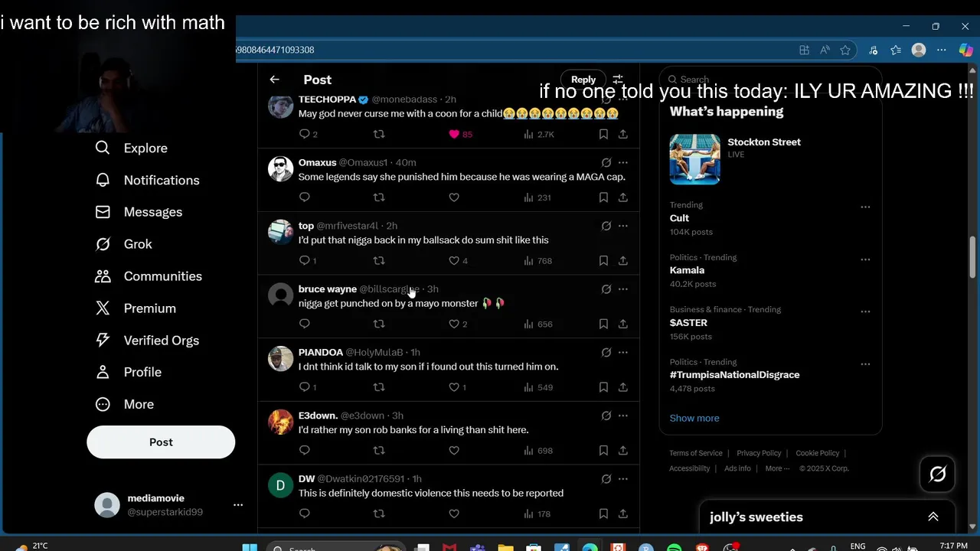Favorite this page in browser address bar
Screen dimensions: 980x551
tap(845, 50)
